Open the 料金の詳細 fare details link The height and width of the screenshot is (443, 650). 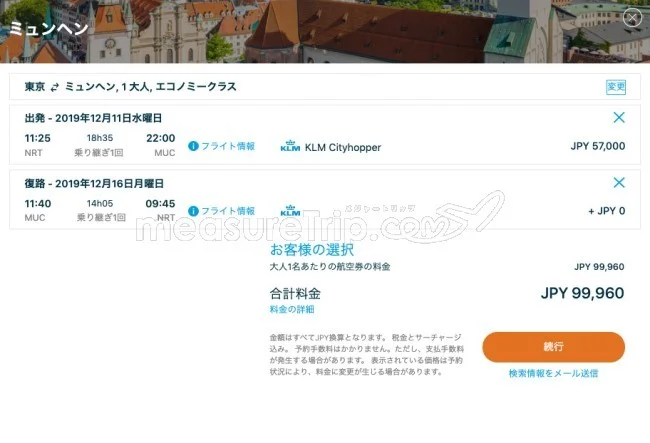(292, 310)
